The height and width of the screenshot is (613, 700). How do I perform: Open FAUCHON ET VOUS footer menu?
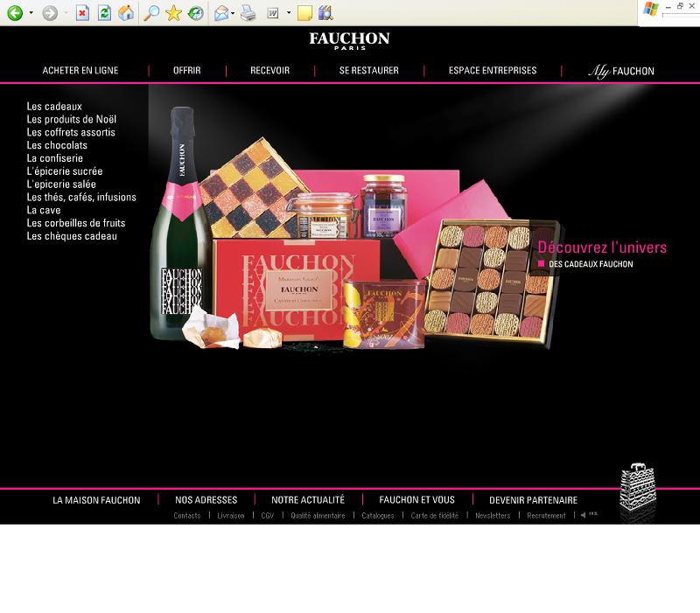[417, 500]
